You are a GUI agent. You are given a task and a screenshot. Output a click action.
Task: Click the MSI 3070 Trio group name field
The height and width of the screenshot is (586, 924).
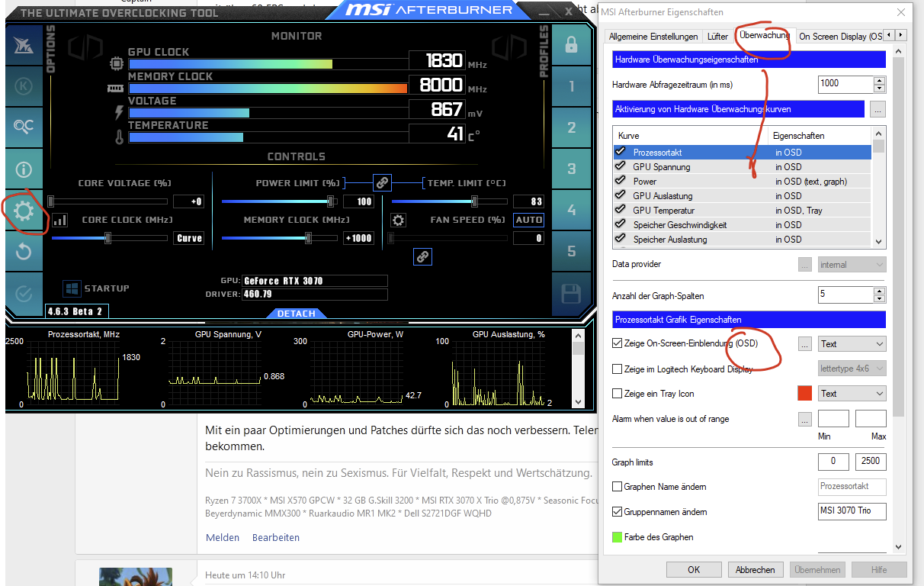click(x=852, y=510)
